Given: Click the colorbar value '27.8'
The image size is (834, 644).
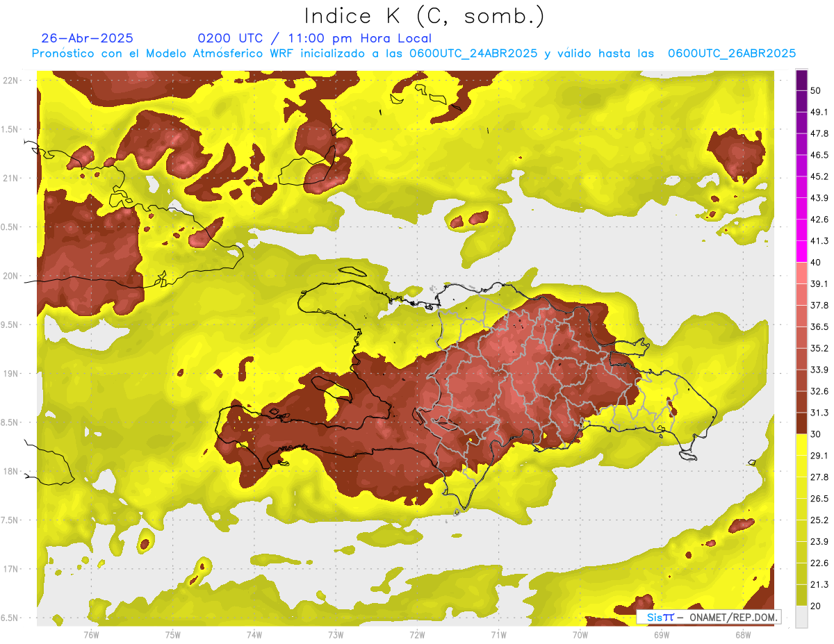Looking at the screenshot, I should [819, 477].
